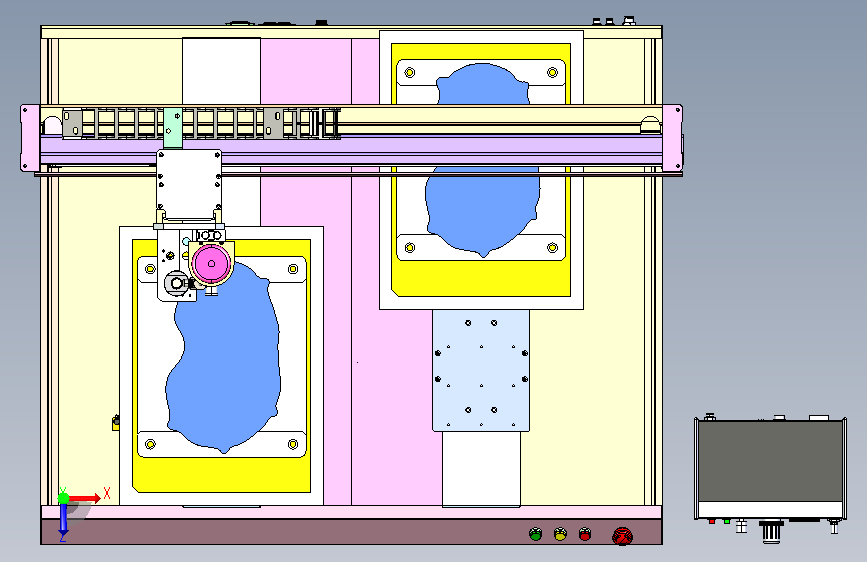Select the blue workpiece in the right fixture
Viewport: 867px width, 562px height.
pyautogui.click(x=483, y=210)
